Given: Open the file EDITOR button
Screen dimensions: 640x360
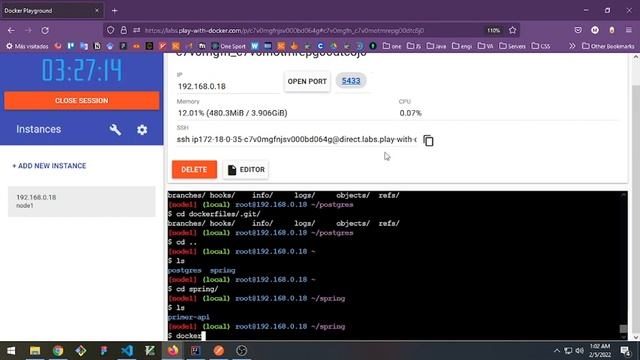Looking at the screenshot, I should [246, 169].
